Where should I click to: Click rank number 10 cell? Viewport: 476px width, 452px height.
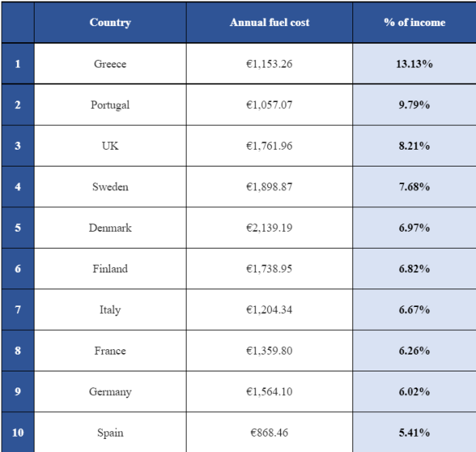pyautogui.click(x=18, y=433)
